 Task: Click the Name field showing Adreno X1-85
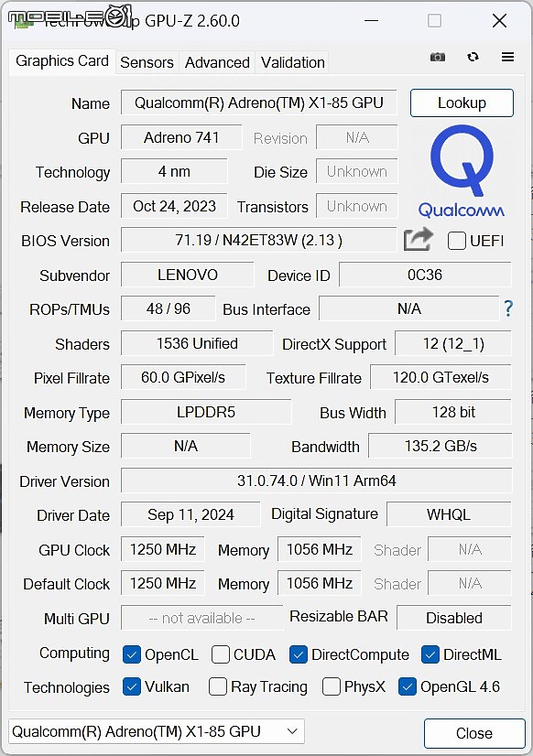258,103
